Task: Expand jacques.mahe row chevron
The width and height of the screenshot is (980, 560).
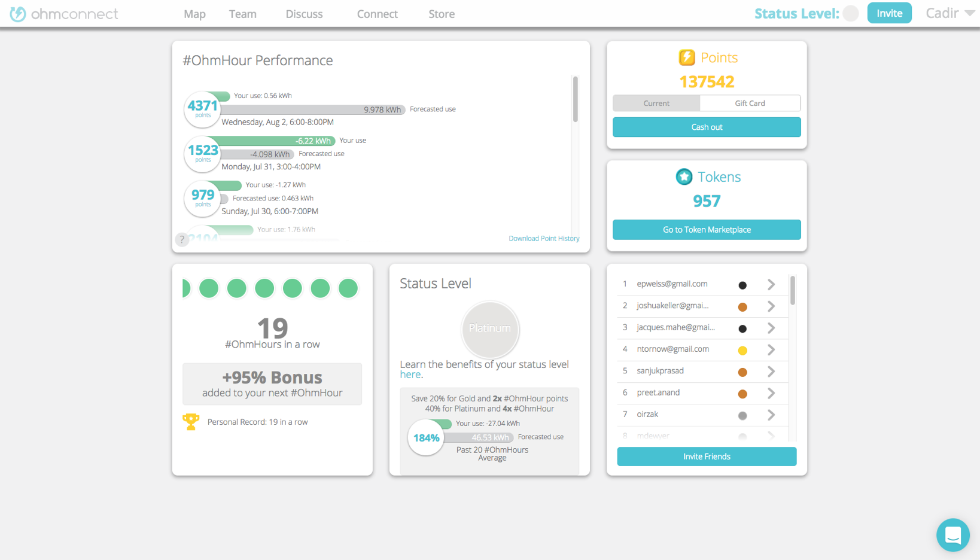Action: (x=771, y=328)
